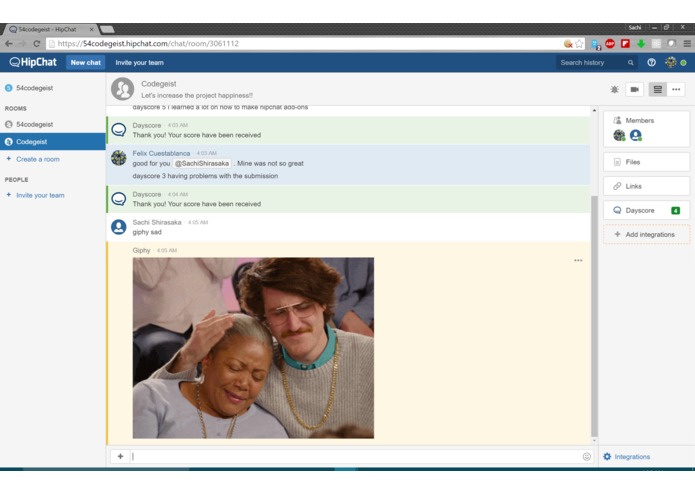Open the Integrations settings link
Viewport: 695px width, 494px height.
pos(632,457)
